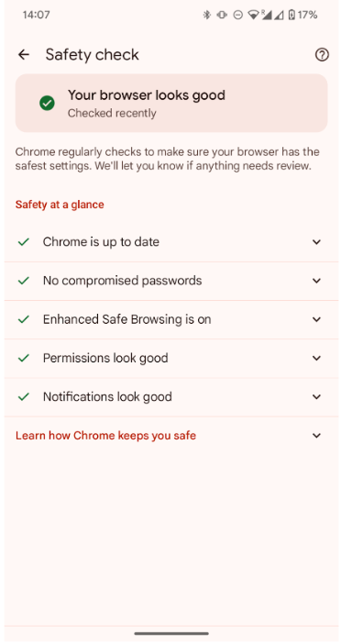Image resolution: width=341 pixels, height=644 pixels.
Task: Tap the checkmark beside Permissions look good
Action: click(x=24, y=358)
